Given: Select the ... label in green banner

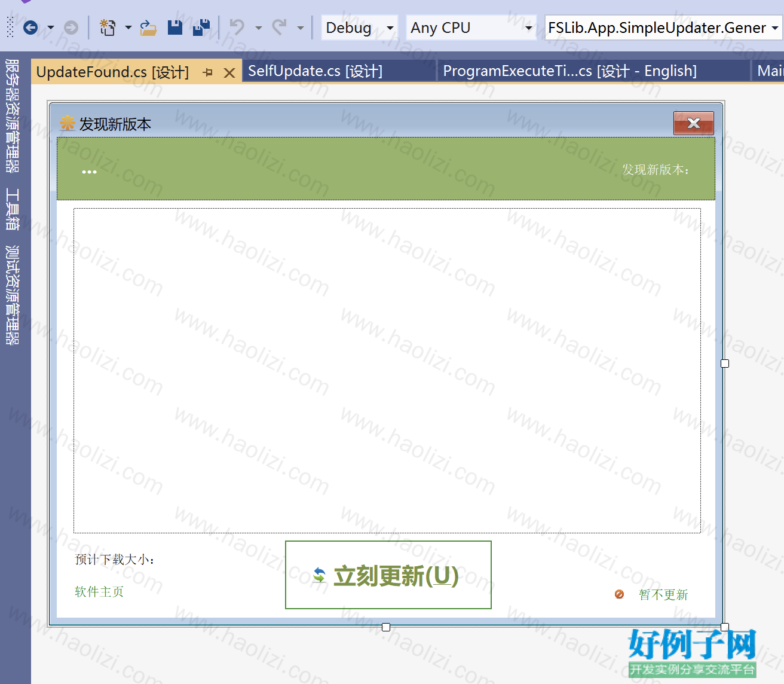Looking at the screenshot, I should click(x=89, y=172).
